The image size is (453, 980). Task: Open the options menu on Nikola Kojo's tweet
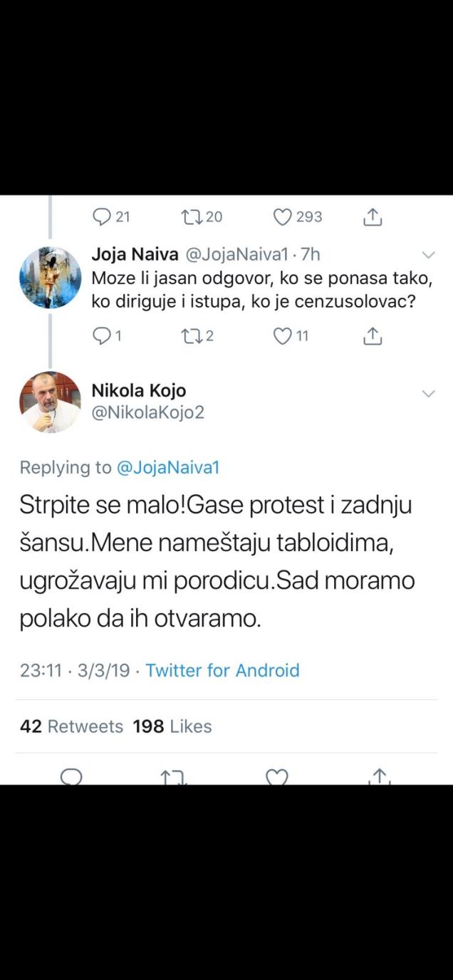tap(428, 392)
